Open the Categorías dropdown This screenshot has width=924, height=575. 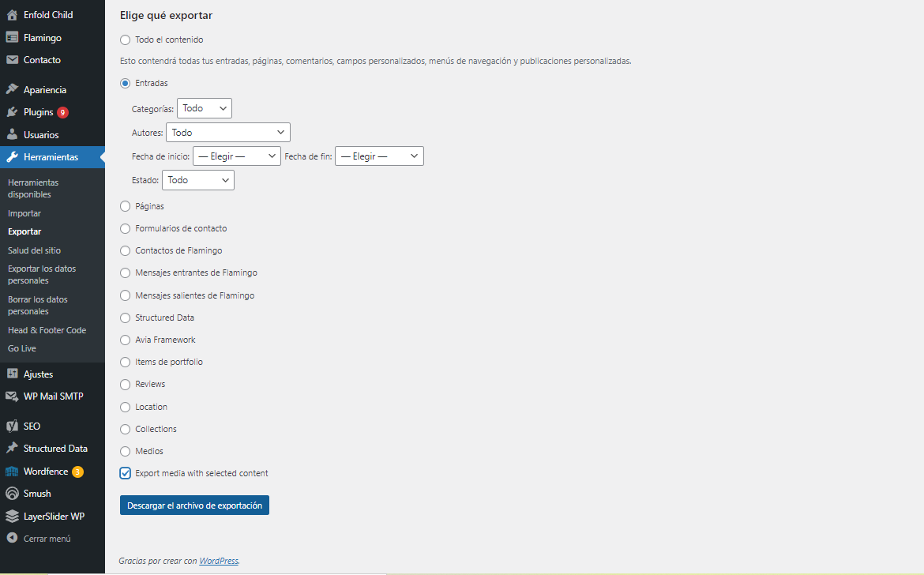pyautogui.click(x=205, y=108)
